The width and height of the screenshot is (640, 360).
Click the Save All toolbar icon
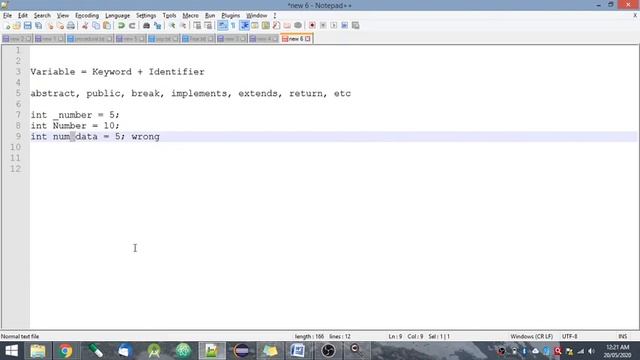[x=38, y=26]
